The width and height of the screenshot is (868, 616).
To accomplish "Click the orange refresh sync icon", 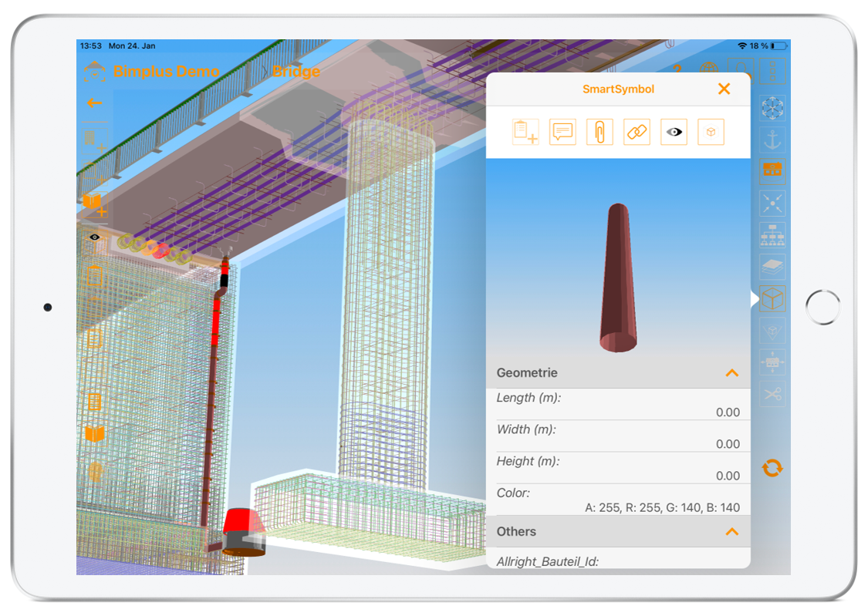I will tap(772, 468).
